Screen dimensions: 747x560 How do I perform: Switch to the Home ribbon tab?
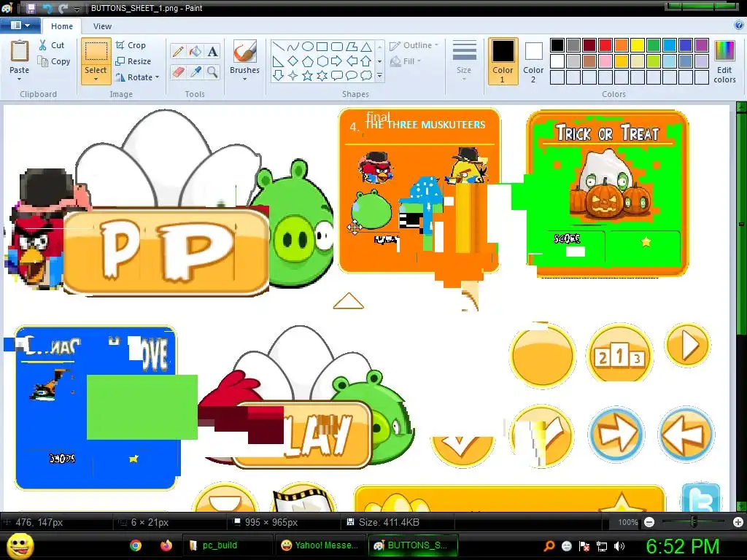[62, 26]
